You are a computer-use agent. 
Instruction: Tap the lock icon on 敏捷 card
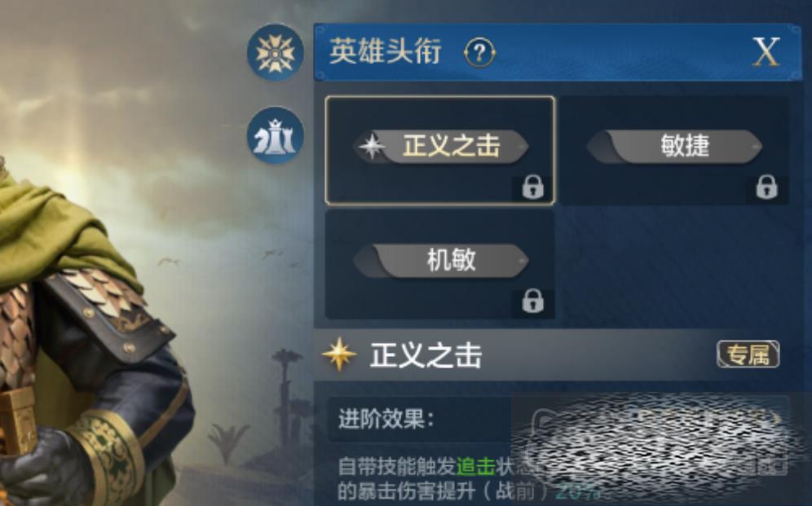[x=766, y=187]
